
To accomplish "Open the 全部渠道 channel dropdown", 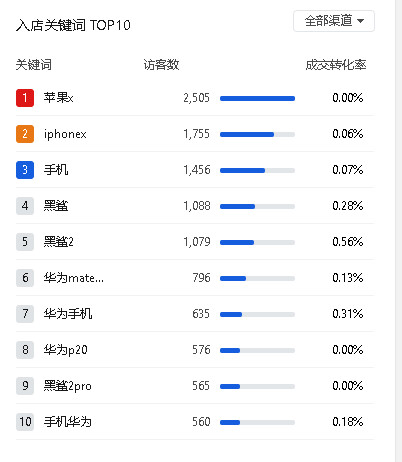I will [x=334, y=21].
